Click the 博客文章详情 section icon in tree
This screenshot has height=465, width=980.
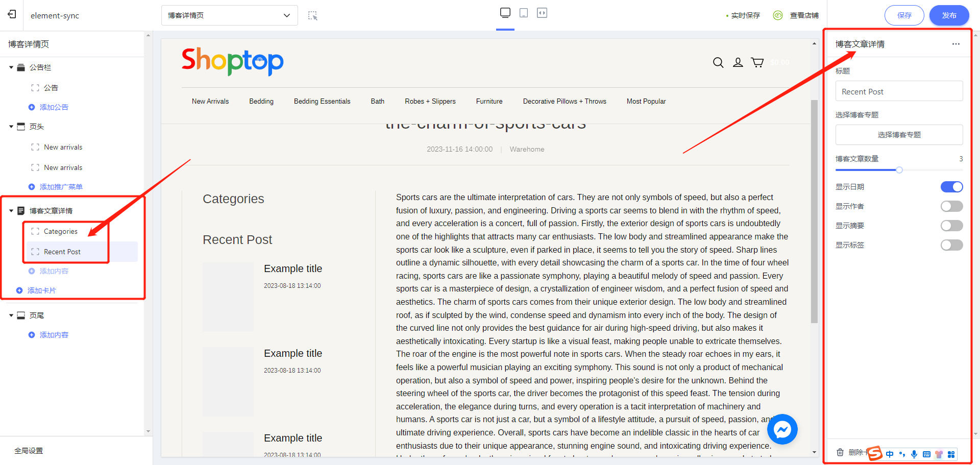21,211
